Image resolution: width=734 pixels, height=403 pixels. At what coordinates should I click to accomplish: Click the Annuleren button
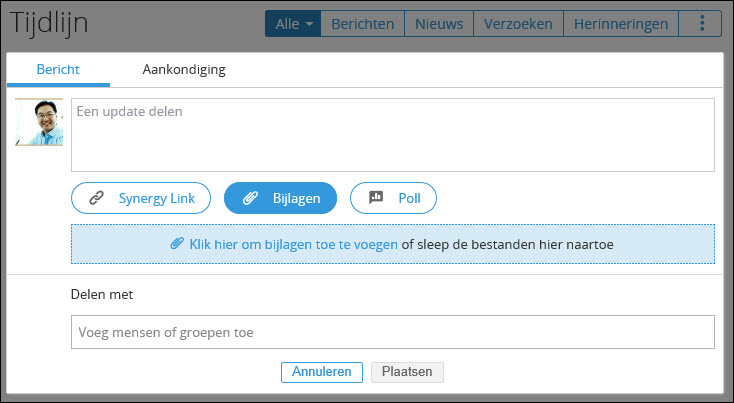(x=322, y=372)
